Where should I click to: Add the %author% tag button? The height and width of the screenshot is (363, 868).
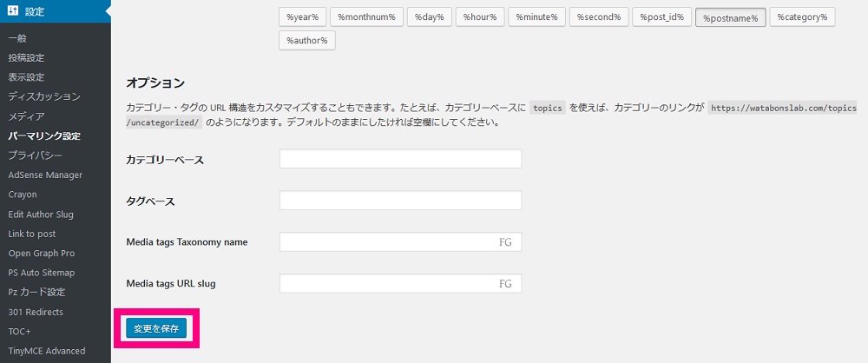click(306, 41)
